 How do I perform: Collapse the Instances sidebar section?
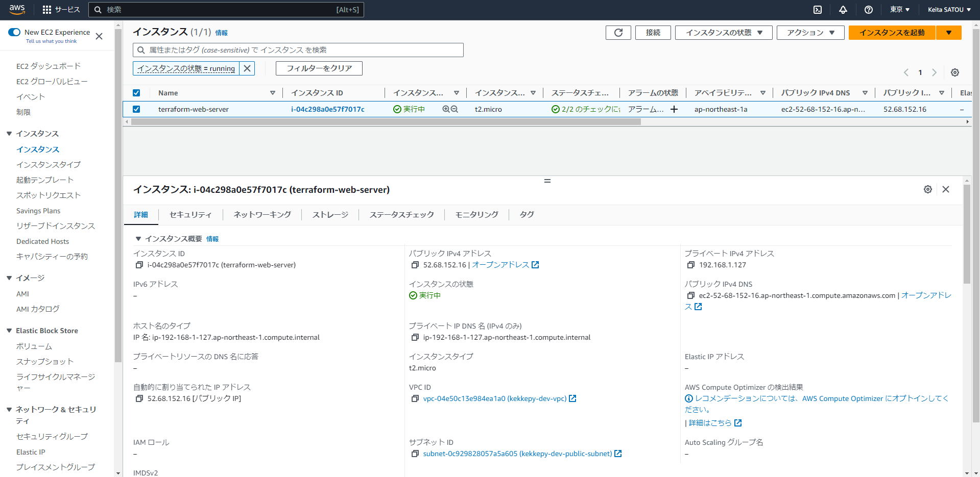(9, 134)
